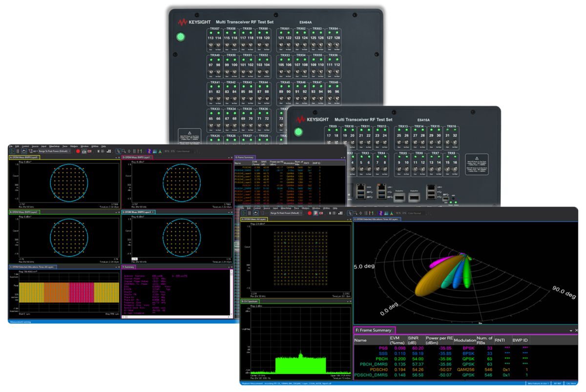Click the purple spectrogram icon in front VSA toolbar
This screenshot has width=586, height=392.
coord(380,213)
